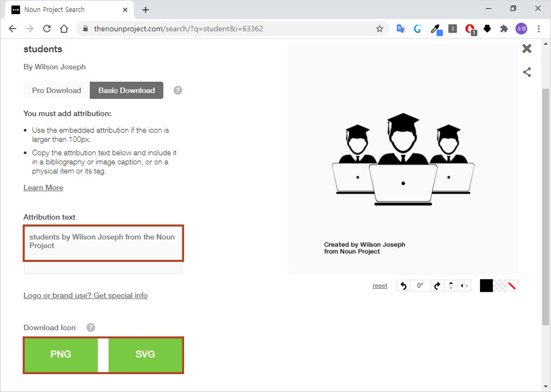Rotate the icon counterclockwise

[x=404, y=286]
